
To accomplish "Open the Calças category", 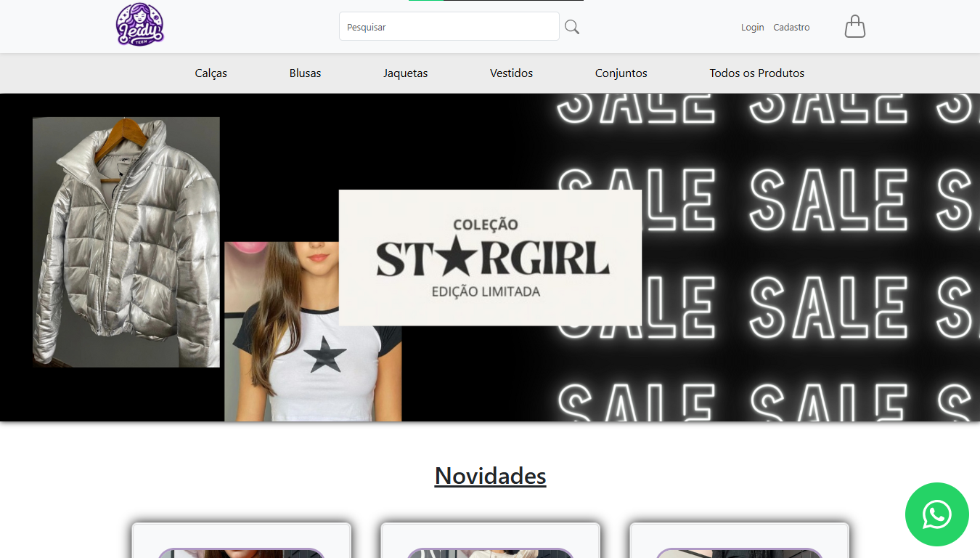I will (x=210, y=73).
